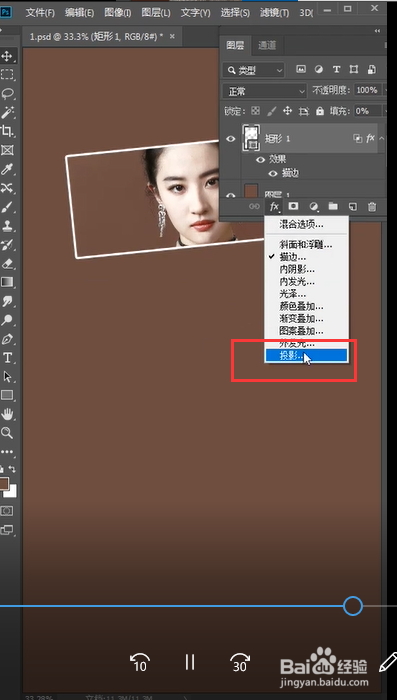Viewport: 397px width, 700px height.
Task: Toggle lock position
Action: point(288,111)
